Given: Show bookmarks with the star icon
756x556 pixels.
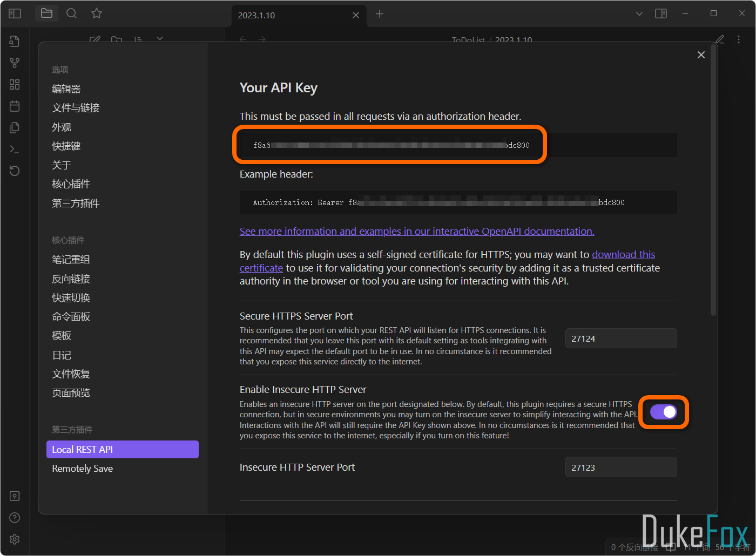Looking at the screenshot, I should pos(97,13).
